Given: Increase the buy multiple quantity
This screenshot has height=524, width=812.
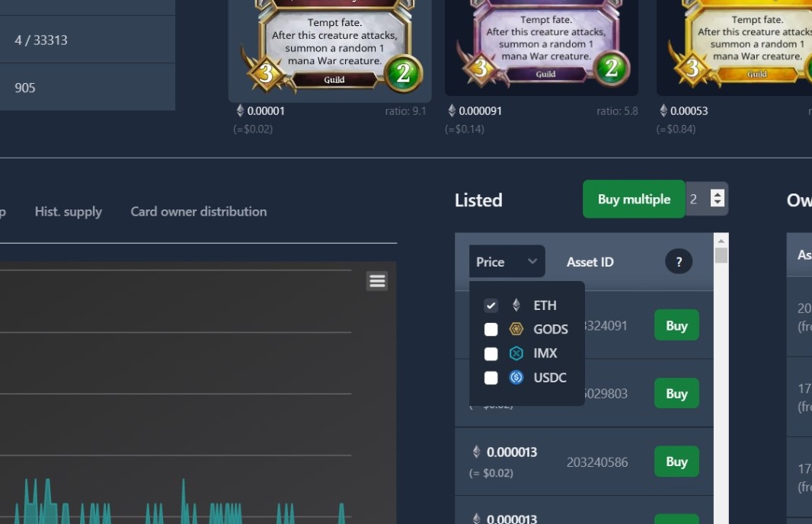Looking at the screenshot, I should click(718, 194).
